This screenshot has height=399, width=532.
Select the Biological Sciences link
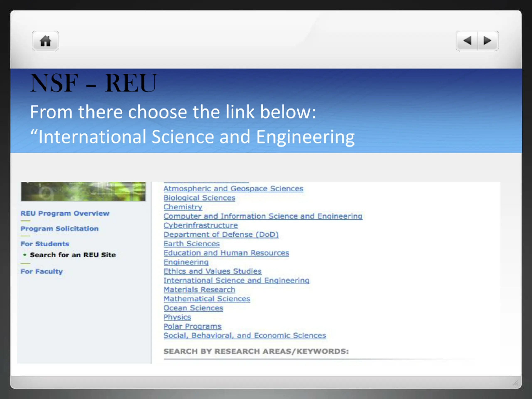tap(199, 198)
